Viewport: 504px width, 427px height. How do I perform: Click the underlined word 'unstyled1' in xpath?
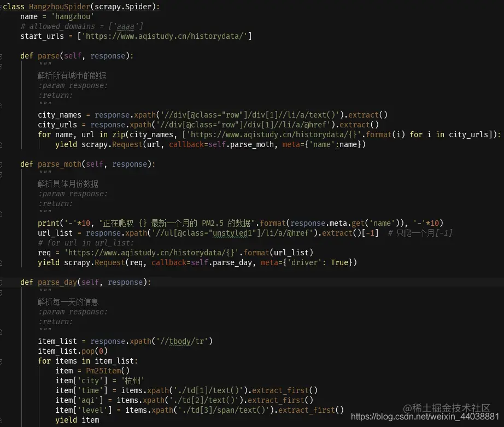pos(232,233)
